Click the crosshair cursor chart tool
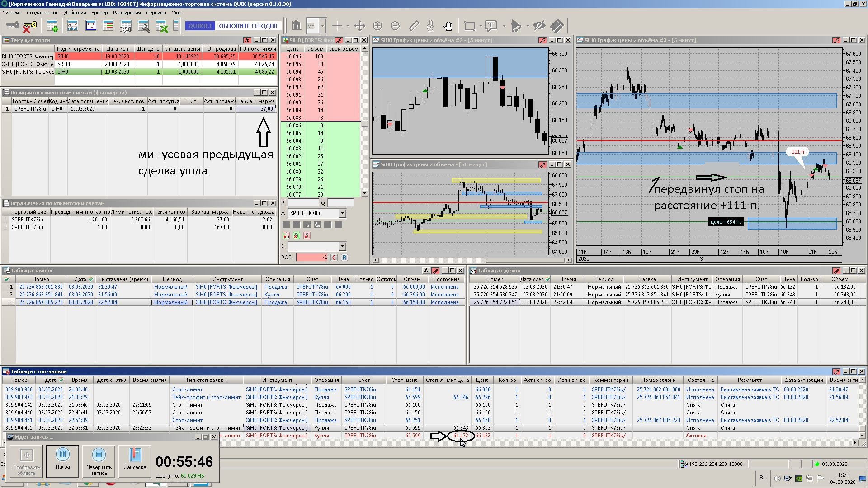The width and height of the screenshot is (868, 488). tap(337, 26)
